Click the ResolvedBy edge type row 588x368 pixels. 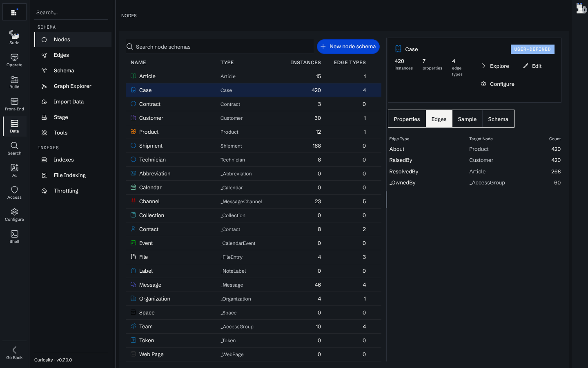click(x=475, y=171)
